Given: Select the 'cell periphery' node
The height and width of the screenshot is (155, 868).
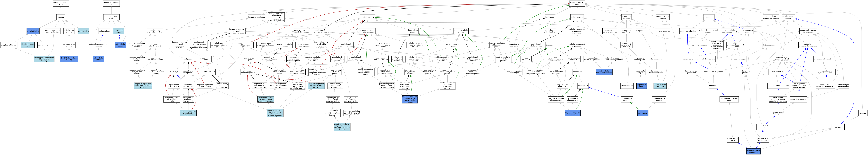Looking at the screenshot, I should click(104, 31).
